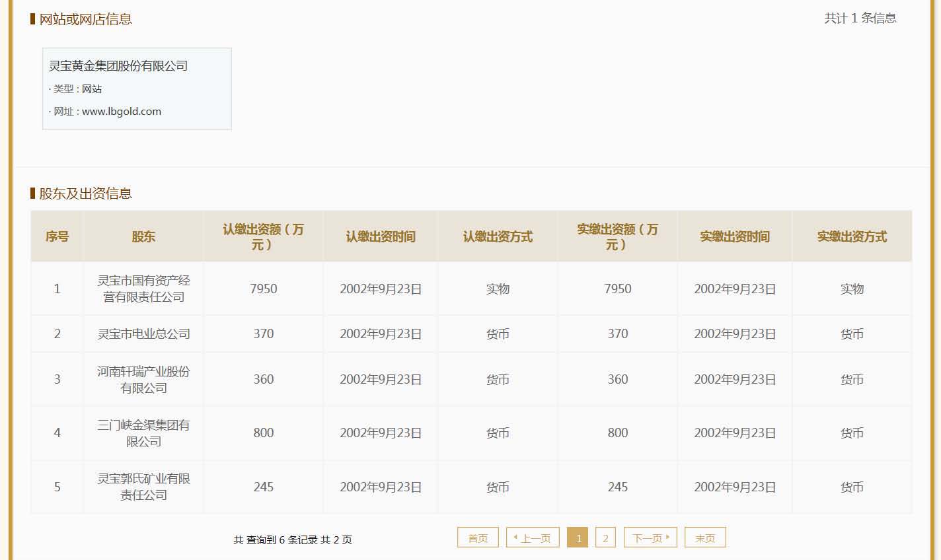This screenshot has height=560, width=941.
Task: Click shareholder 灵宝市国有资产经营有限责任公司
Action: point(143,289)
